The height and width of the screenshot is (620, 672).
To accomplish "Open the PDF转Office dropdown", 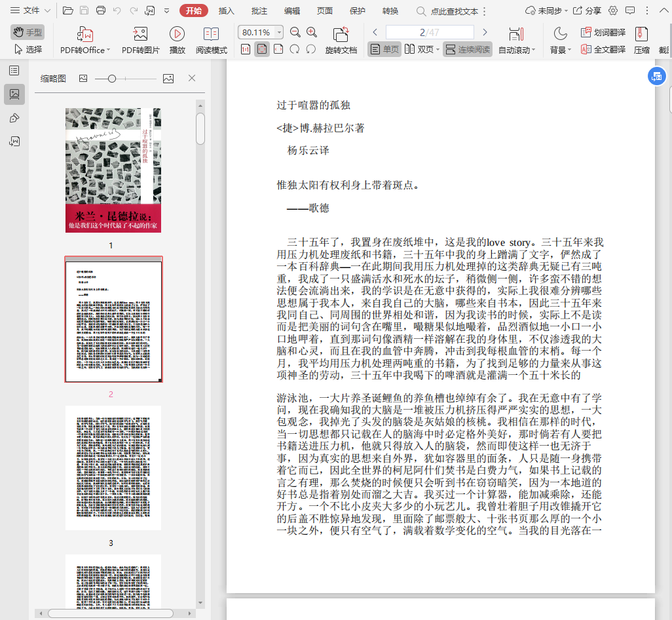I will coord(85,41).
